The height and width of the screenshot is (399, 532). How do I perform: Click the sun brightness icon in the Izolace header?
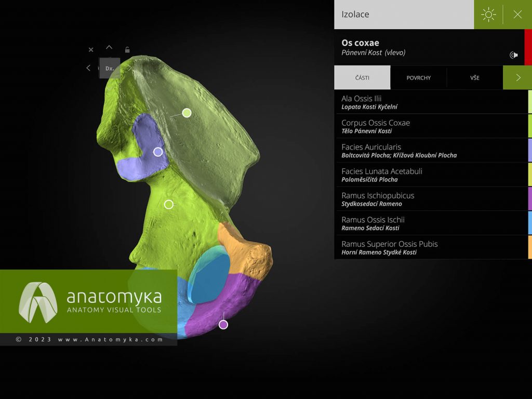pos(488,15)
